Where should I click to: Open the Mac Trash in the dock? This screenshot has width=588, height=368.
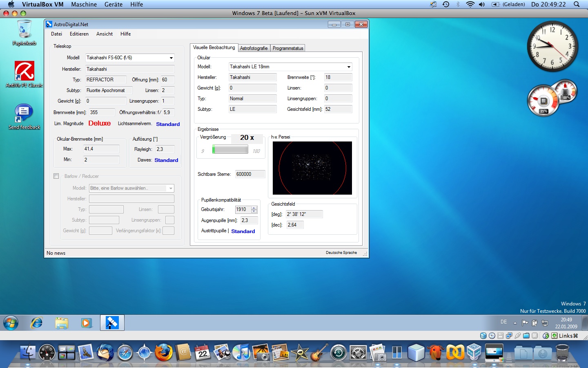point(562,352)
